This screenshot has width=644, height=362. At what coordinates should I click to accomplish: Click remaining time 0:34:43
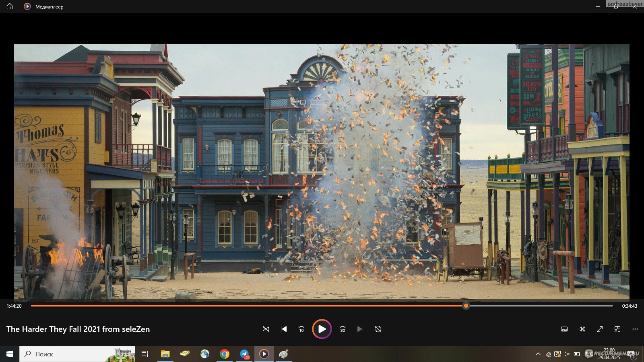tap(630, 306)
